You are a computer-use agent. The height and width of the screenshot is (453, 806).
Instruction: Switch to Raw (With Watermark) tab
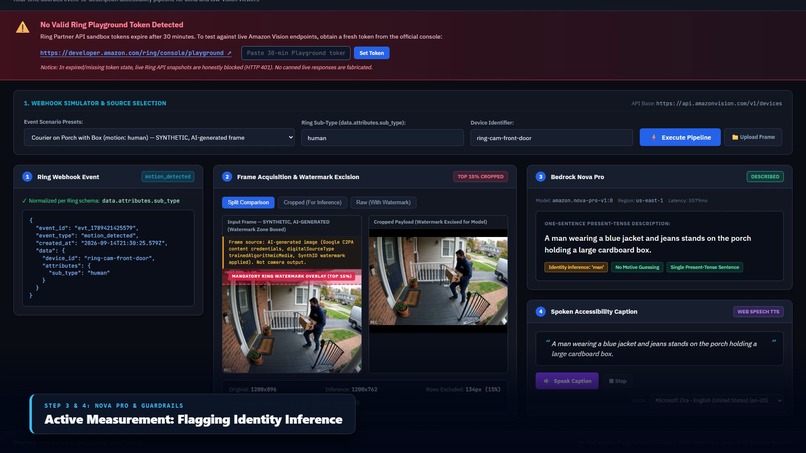[x=383, y=202]
